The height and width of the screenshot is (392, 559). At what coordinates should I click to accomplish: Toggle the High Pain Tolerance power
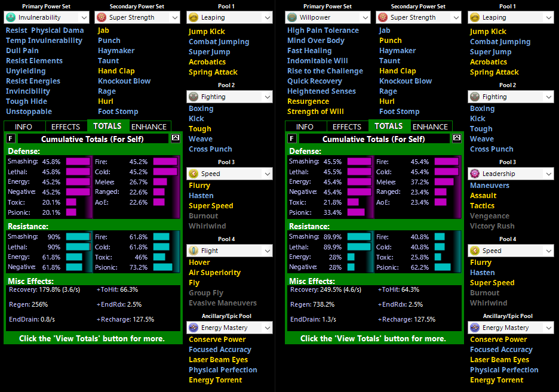point(323,30)
